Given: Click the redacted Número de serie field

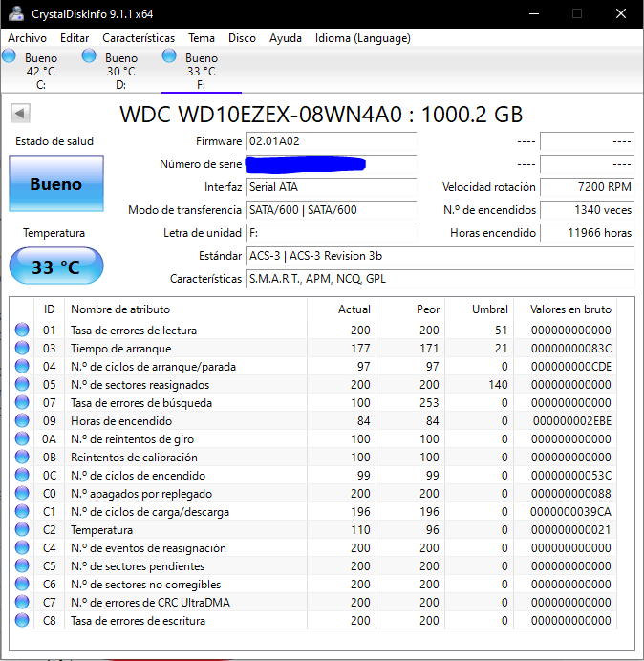Looking at the screenshot, I should point(331,164).
